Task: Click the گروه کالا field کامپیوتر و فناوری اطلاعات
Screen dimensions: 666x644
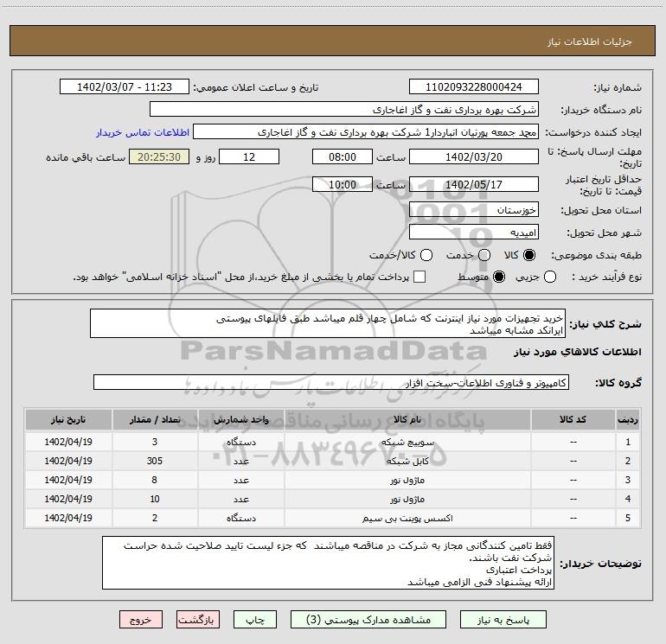Action: (x=331, y=382)
